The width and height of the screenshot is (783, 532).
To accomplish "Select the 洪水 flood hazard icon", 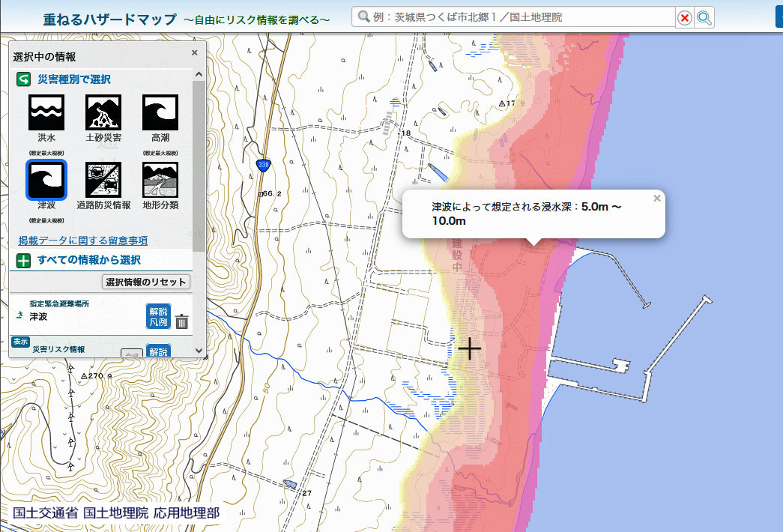I will click(x=47, y=112).
